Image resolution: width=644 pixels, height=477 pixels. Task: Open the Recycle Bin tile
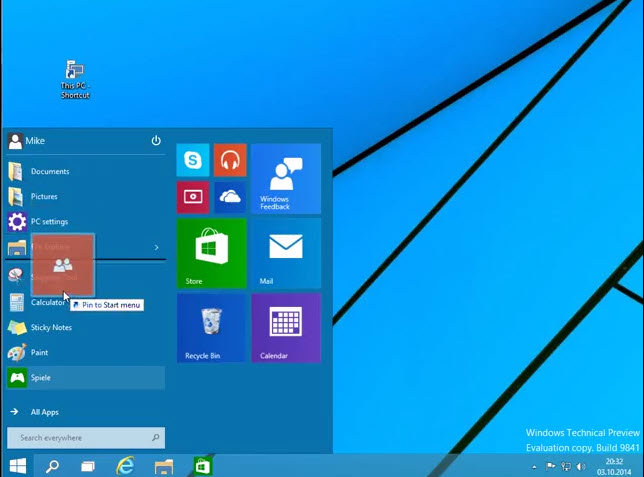pos(212,328)
